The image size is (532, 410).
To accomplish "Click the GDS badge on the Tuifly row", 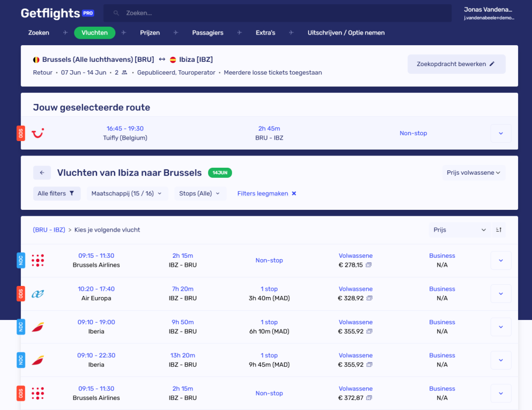I will click(20, 133).
